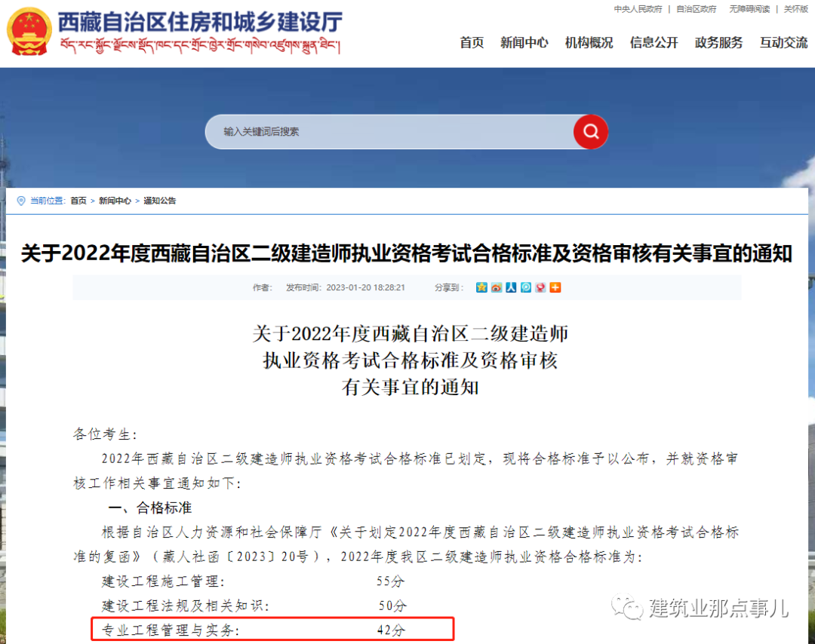Open the 信息公开 navigation menu
The image size is (815, 644).
pyautogui.click(x=654, y=43)
